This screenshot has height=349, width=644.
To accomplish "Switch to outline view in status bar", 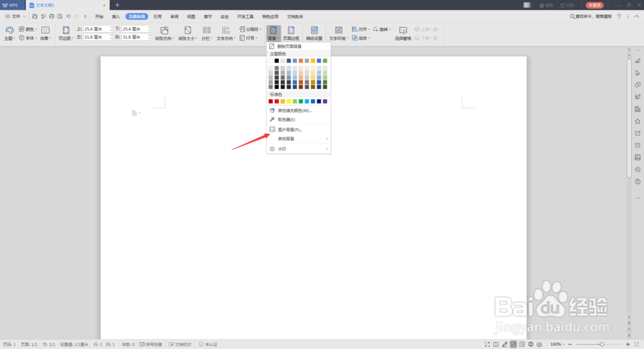I will 522,344.
